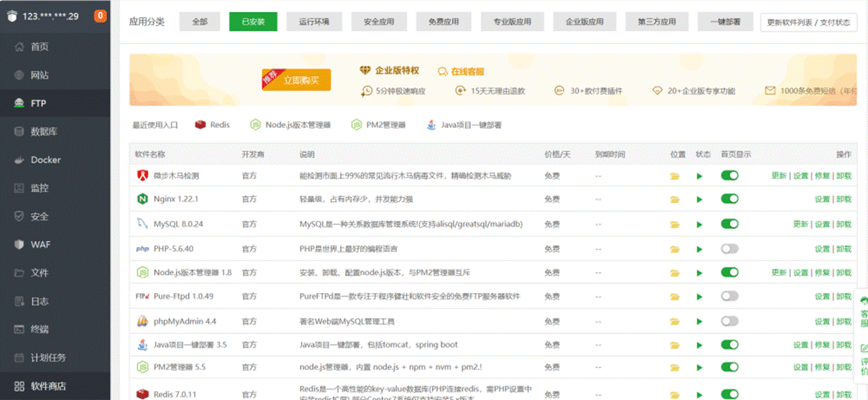Open 网站 in the sidebar
Image resolution: width=868 pixels, height=400 pixels.
55,75
